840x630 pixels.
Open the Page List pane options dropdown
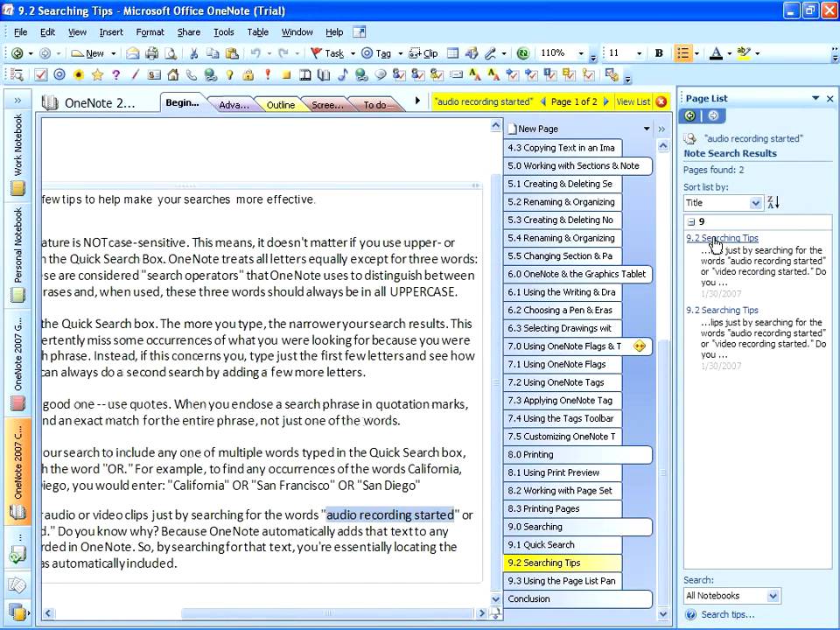point(815,98)
